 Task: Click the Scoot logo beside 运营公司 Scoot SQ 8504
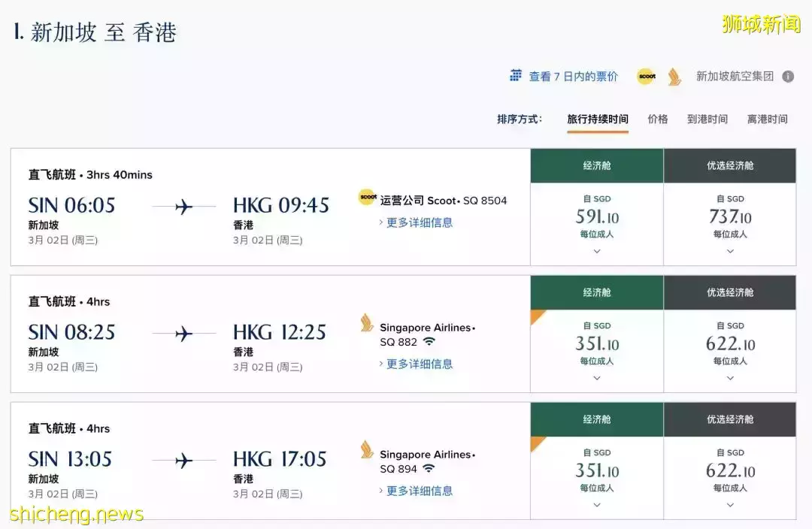368,198
